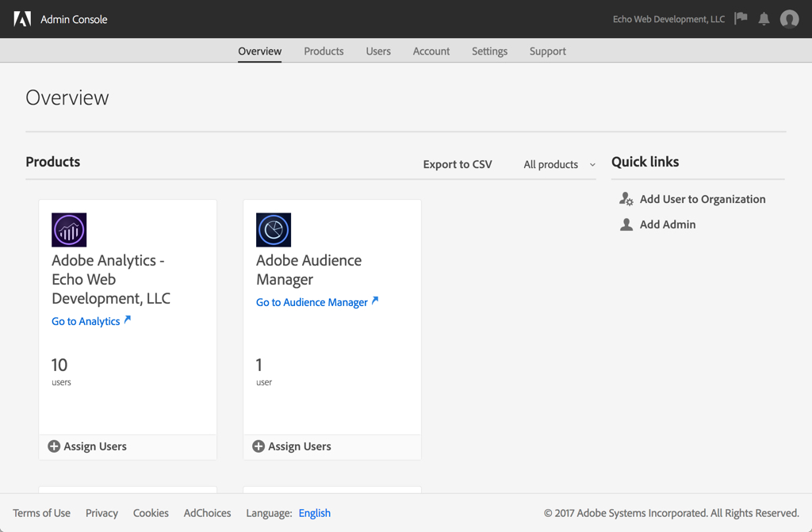Click the Add Admin person icon
Screen dimensions: 812x532
click(x=626, y=224)
